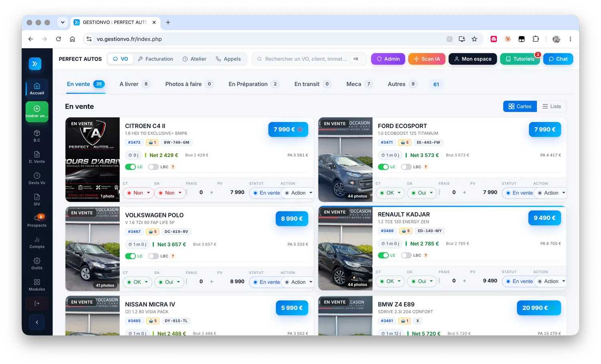Open CT dropdown on Citroen C4 II
The height and width of the screenshot is (364, 601).
point(138,193)
